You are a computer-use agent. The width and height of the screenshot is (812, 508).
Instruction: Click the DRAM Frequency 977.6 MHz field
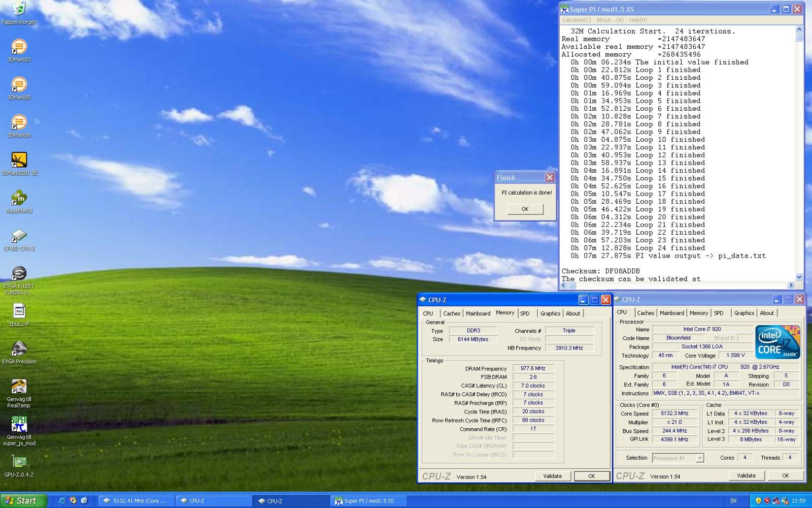pos(533,368)
